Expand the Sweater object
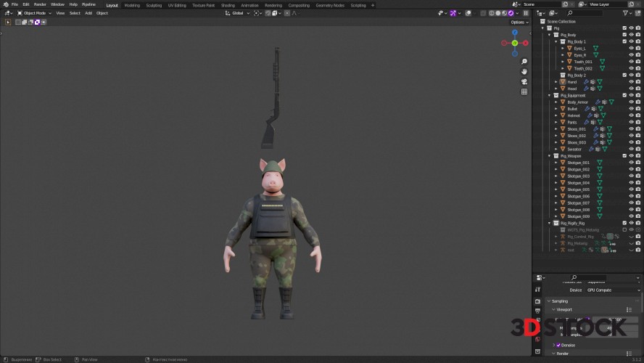The image size is (644, 363). (x=556, y=150)
